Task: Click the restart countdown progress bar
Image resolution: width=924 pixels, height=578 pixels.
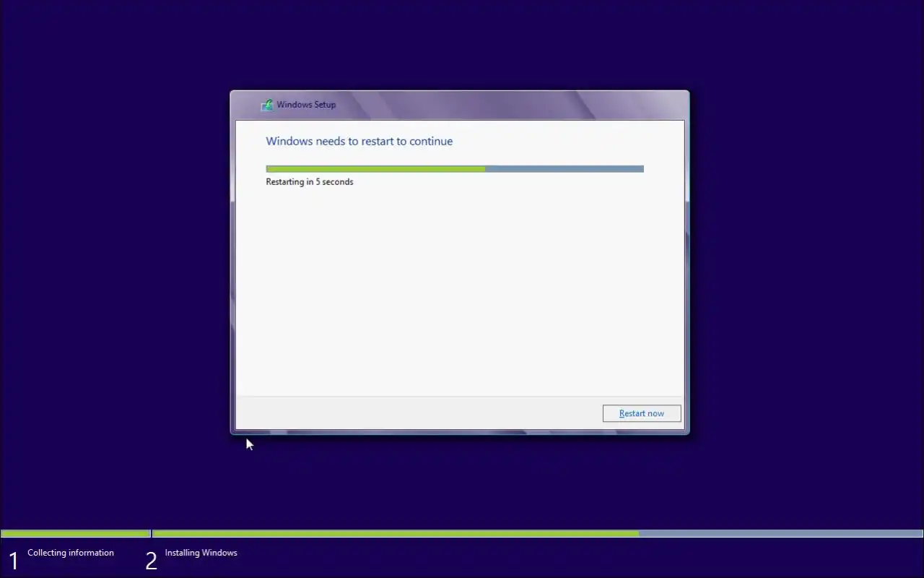Action: coord(455,169)
